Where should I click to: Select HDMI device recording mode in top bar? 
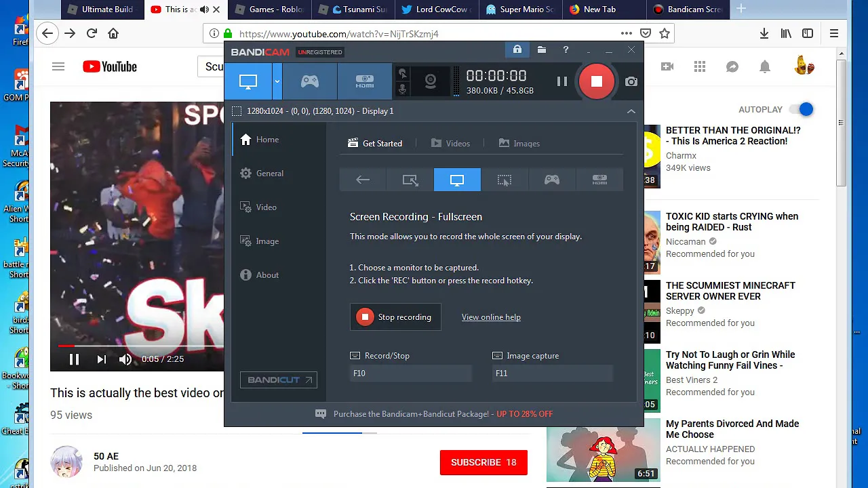[365, 81]
